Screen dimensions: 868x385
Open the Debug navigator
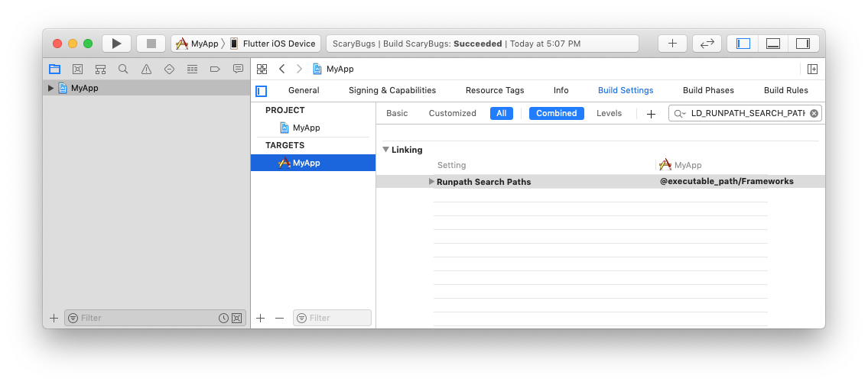pyautogui.click(x=192, y=70)
